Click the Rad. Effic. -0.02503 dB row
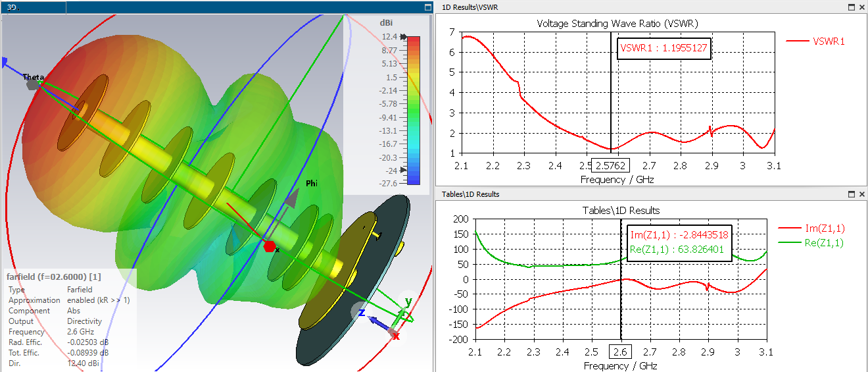Screen dimensions: 868x372 coord(58,342)
